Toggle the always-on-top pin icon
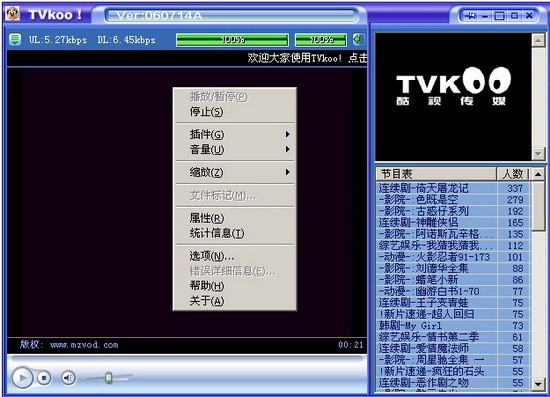Screen dimensions: 550x397 click(x=470, y=15)
